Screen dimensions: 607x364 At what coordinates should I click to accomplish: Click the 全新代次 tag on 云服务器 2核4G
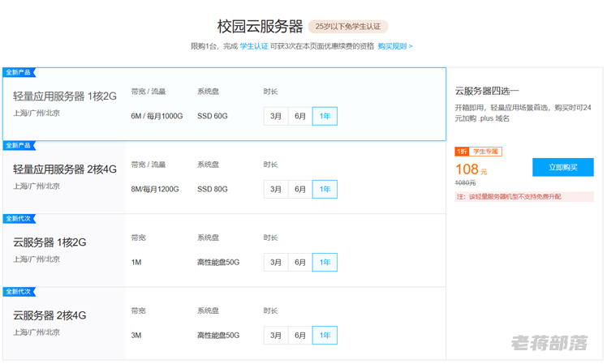coord(19,292)
